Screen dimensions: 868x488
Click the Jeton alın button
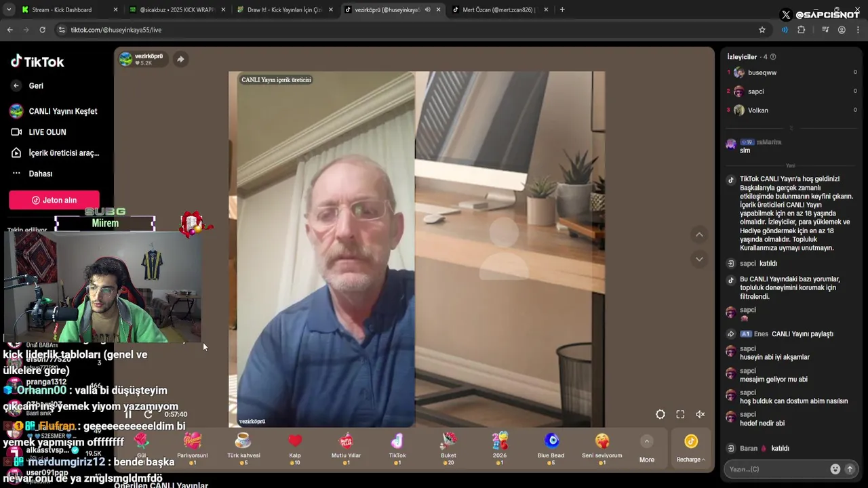(x=54, y=200)
